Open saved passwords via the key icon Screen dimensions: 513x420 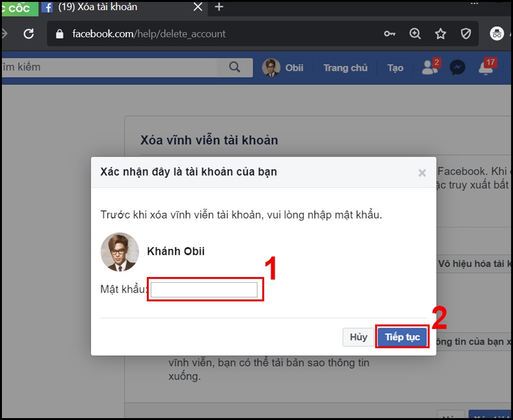point(389,33)
